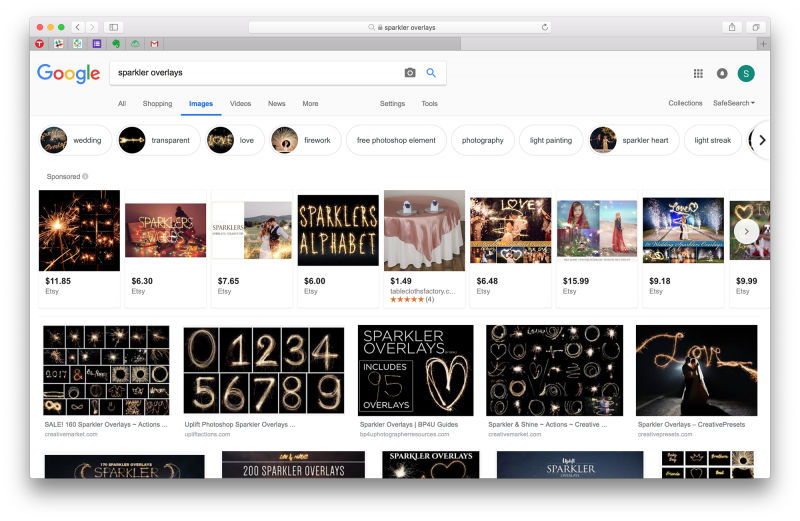The height and width of the screenshot is (521, 800).
Task: Advance the sponsored products carousel arrow
Action: (746, 232)
